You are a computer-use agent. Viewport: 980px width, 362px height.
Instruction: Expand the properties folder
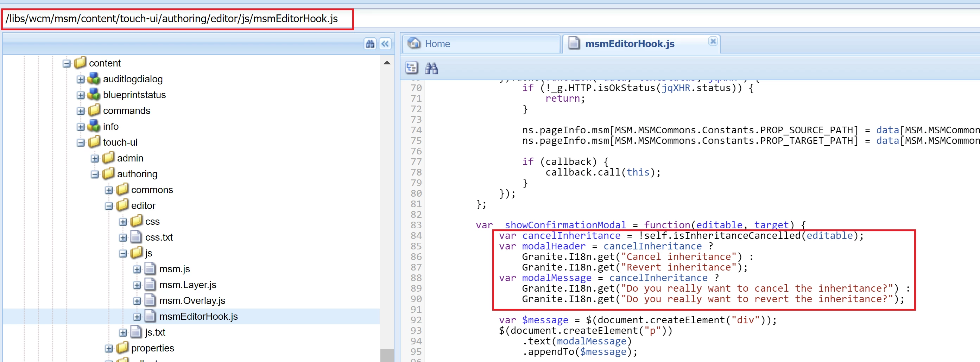[109, 349]
